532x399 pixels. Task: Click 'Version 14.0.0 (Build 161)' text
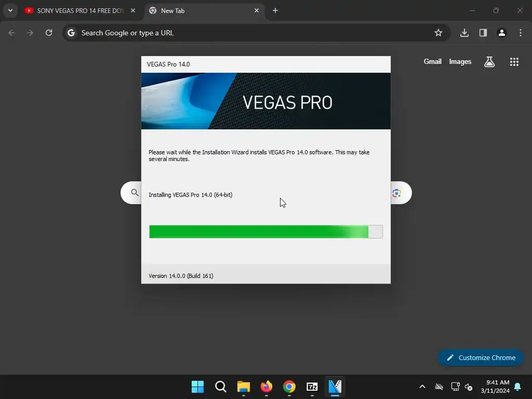click(181, 276)
